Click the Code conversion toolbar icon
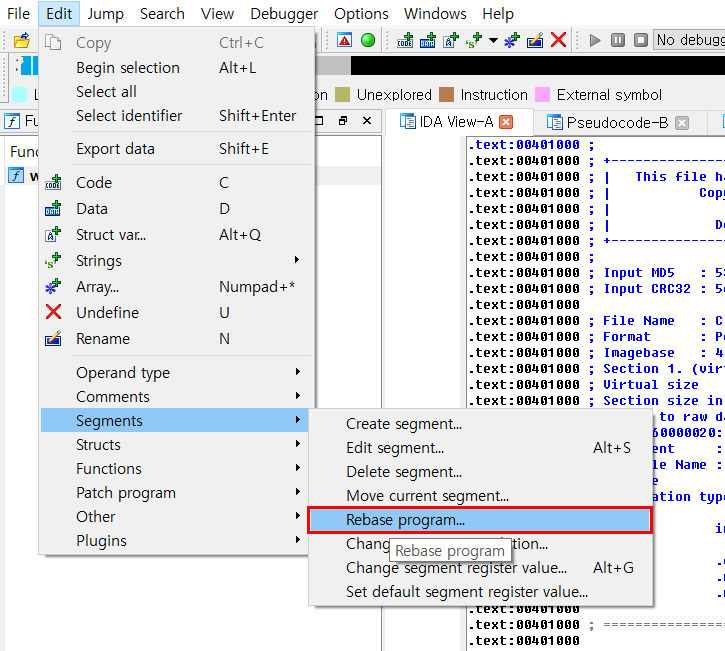Screen dimensions: 725x651 pyautogui.click(x=405, y=41)
